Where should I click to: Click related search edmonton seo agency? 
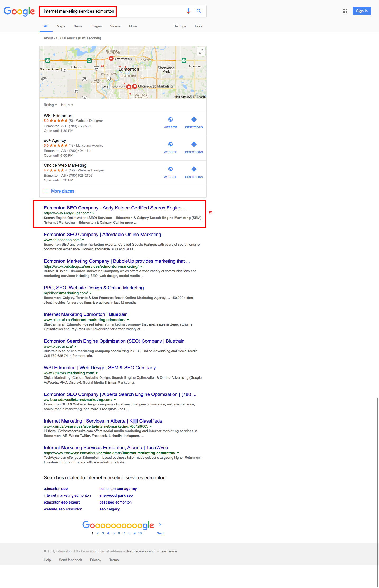pos(118,489)
